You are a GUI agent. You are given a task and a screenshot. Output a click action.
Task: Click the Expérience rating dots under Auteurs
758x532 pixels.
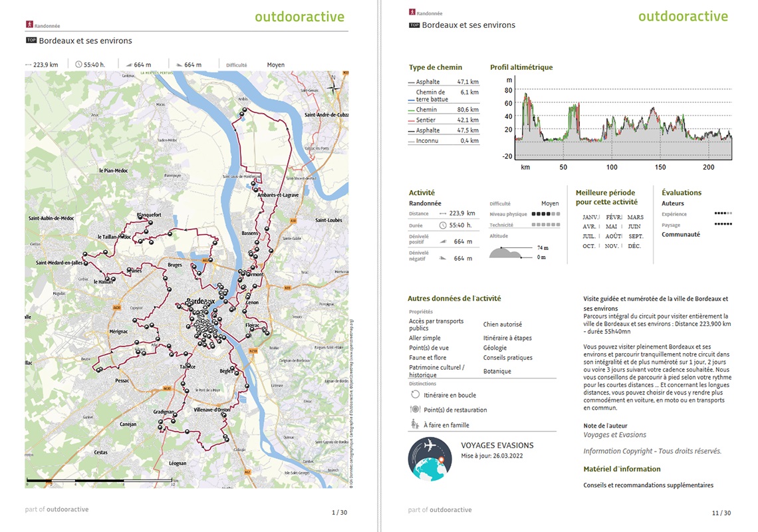[723, 214]
